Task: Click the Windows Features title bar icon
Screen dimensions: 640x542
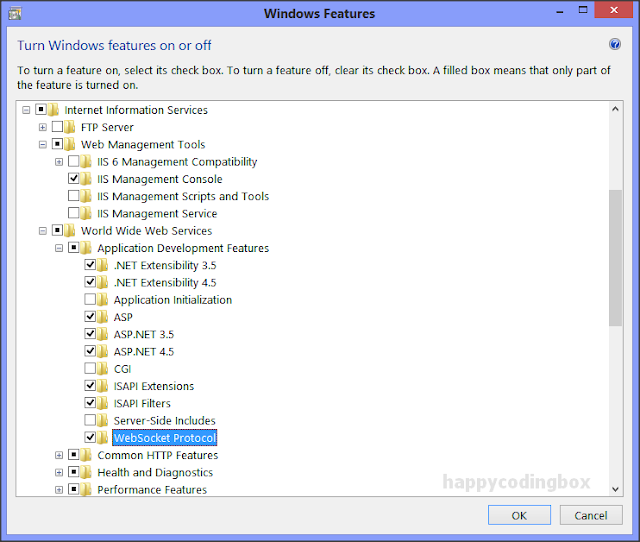Action: click(15, 13)
